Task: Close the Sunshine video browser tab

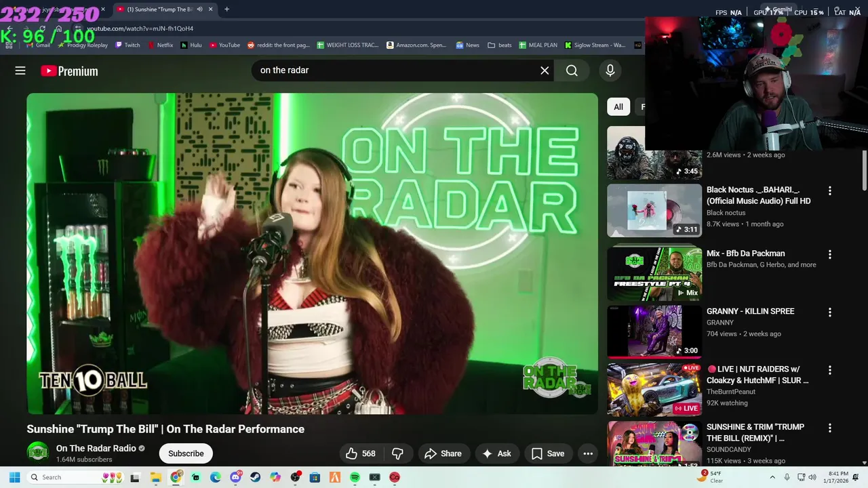Action: pyautogui.click(x=210, y=9)
